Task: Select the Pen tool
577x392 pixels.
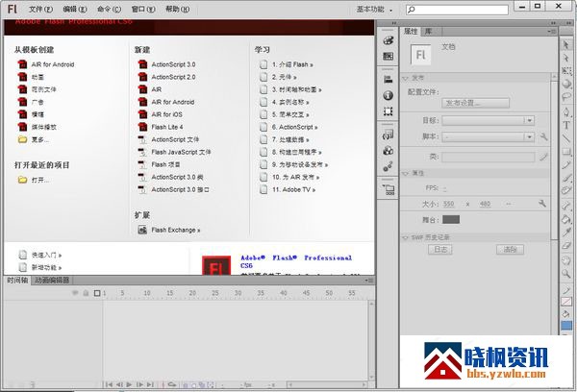Action: point(566,111)
